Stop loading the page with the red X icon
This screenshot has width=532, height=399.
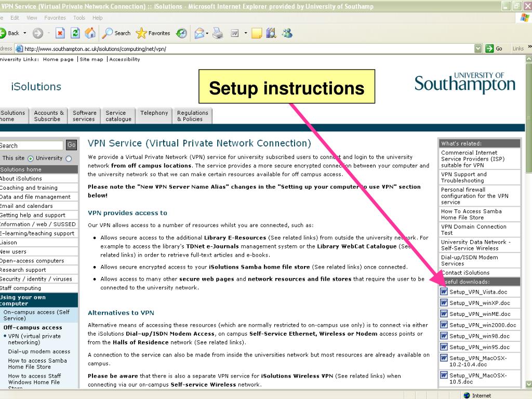tap(60, 33)
